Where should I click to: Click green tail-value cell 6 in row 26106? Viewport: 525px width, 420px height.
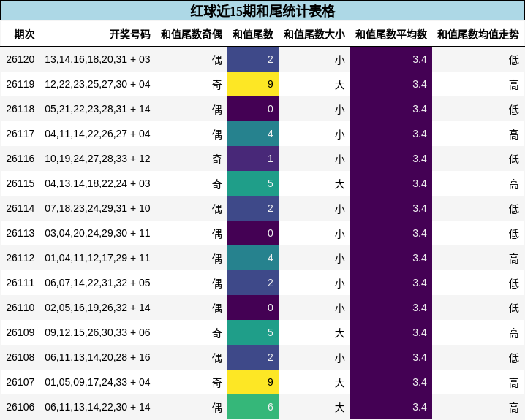click(253, 407)
